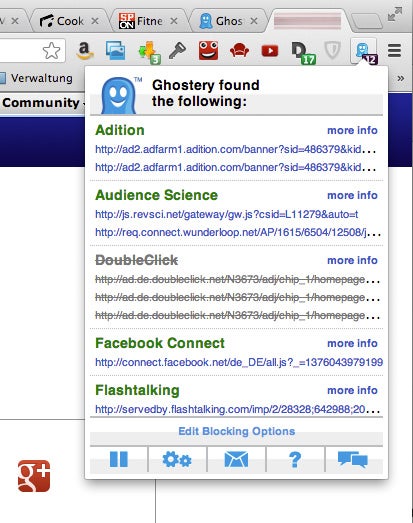
Task: Open the req.connect.wunderloop.net URL
Action: pyautogui.click(x=238, y=232)
